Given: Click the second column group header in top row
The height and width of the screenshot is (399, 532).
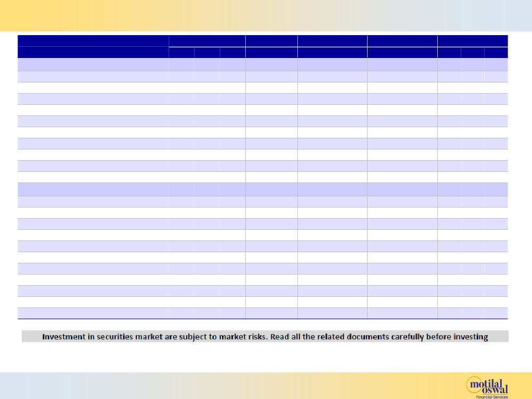Looking at the screenshot, I should pyautogui.click(x=207, y=41).
